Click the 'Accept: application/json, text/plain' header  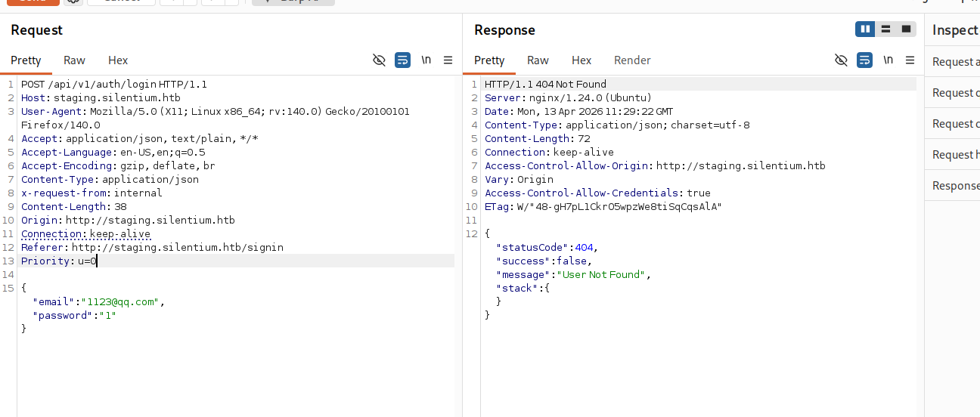140,139
